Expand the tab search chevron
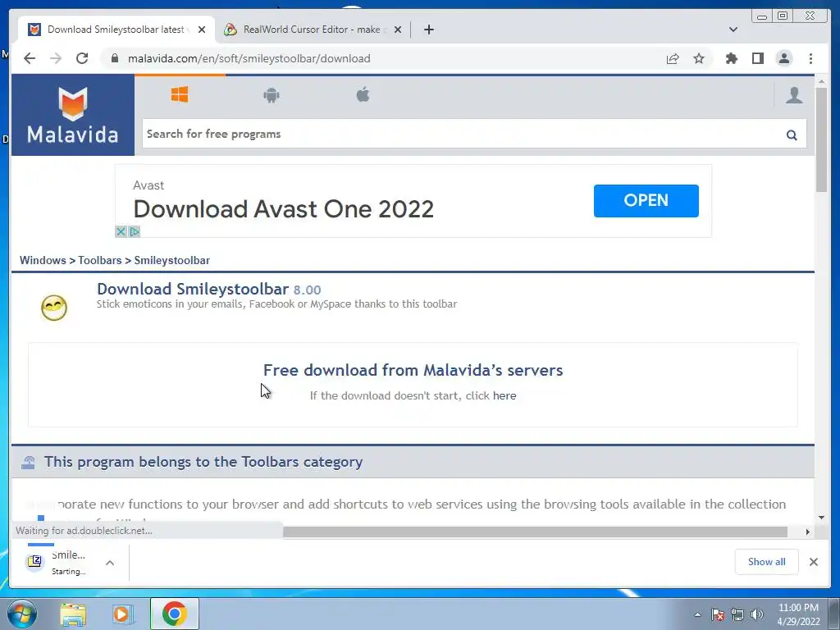Image resolution: width=840 pixels, height=630 pixels. click(733, 30)
